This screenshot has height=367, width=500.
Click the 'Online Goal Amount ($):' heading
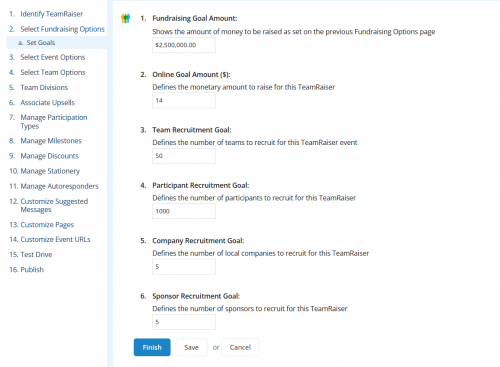click(x=191, y=74)
